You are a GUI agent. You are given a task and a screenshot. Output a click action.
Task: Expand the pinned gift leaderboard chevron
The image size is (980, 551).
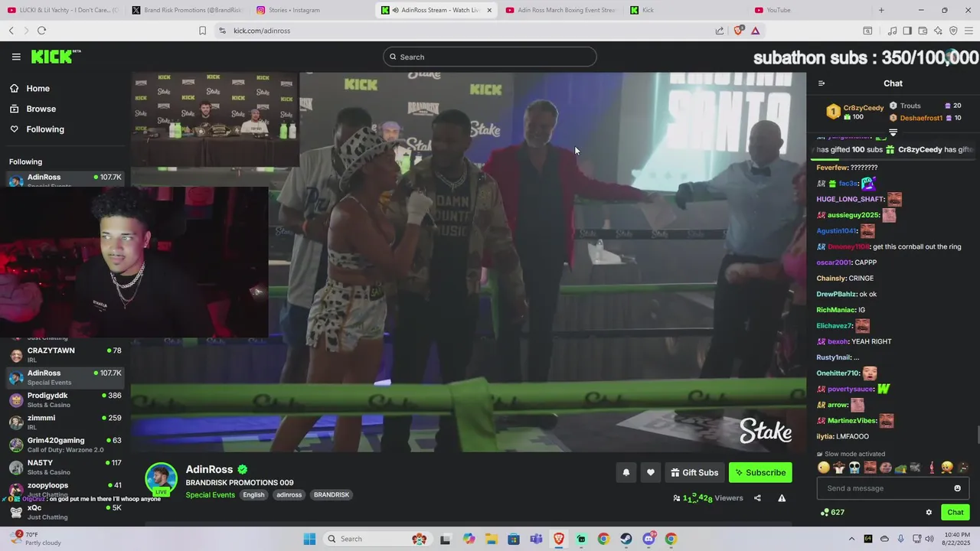(893, 132)
